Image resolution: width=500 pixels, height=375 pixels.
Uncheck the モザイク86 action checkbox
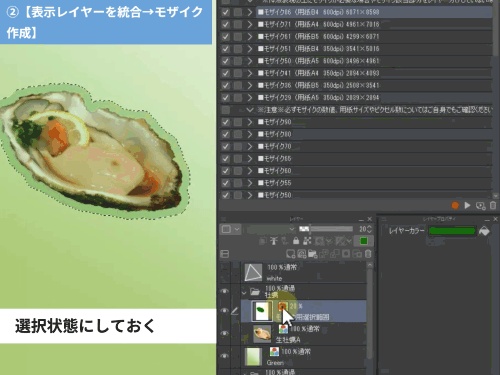coord(226,12)
